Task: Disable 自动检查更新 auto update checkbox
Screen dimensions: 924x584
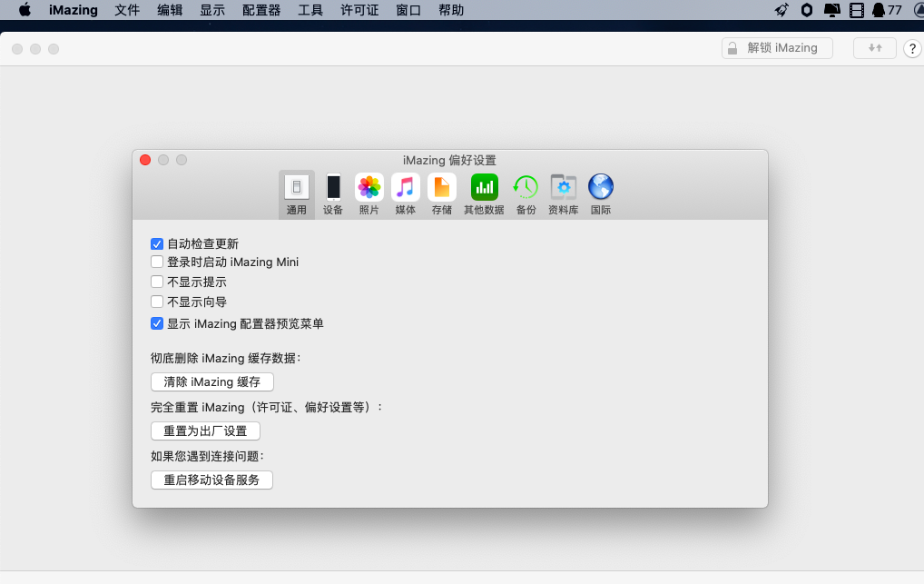Action: pos(157,243)
